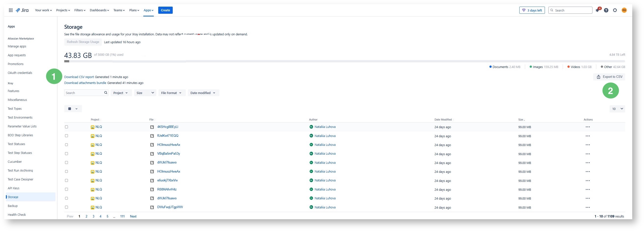Click the file icon beside VBqBa5mPa53y
644x231 pixels.
coord(152,154)
